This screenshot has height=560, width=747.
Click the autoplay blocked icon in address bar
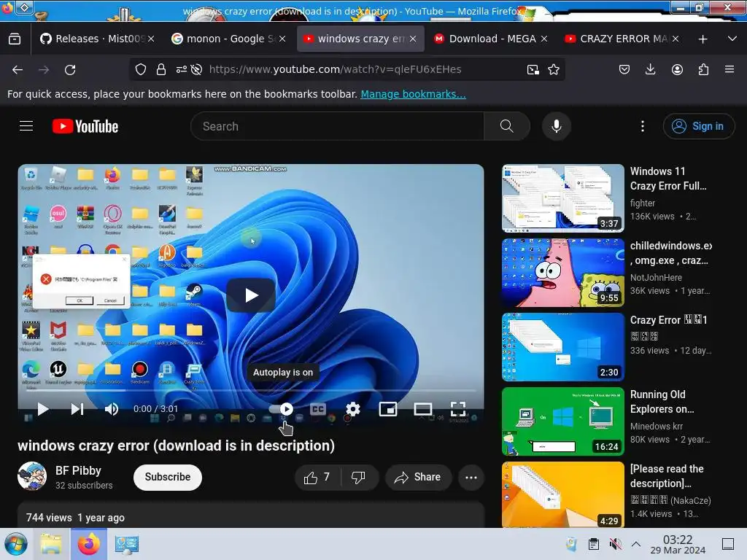196,69
